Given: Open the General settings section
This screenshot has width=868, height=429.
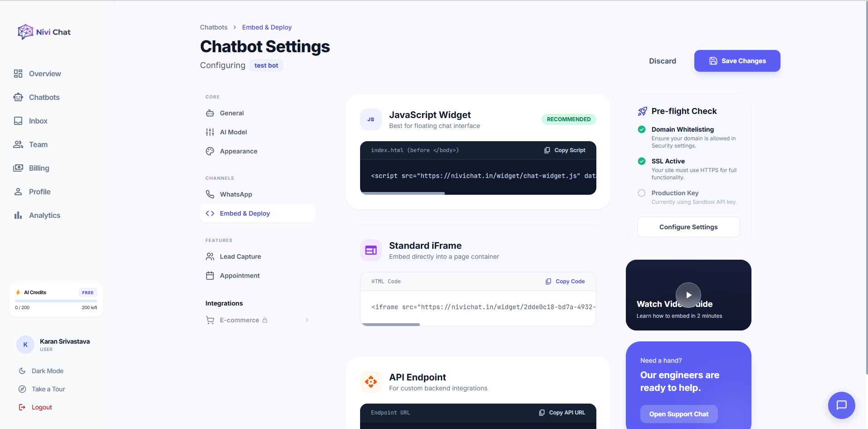Looking at the screenshot, I should tap(258, 113).
